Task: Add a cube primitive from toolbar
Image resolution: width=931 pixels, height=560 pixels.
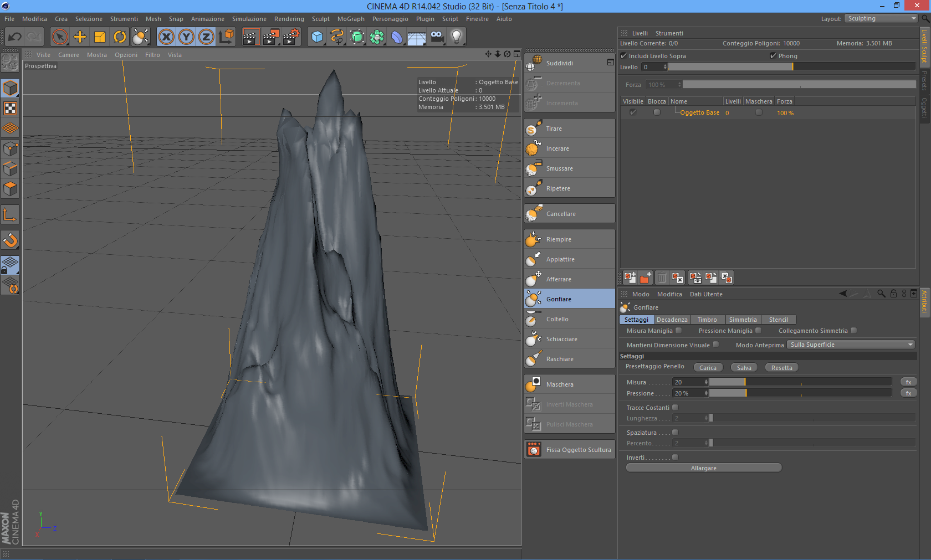Action: point(317,37)
